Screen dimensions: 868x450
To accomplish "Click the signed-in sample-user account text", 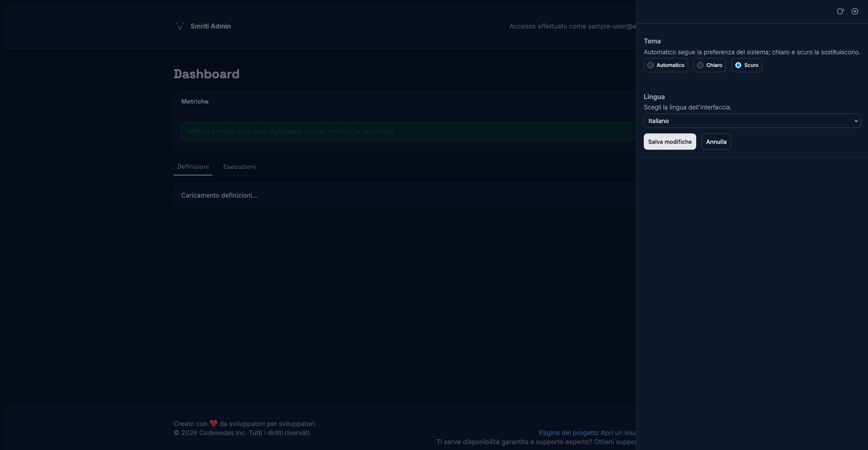I will click(x=572, y=26).
